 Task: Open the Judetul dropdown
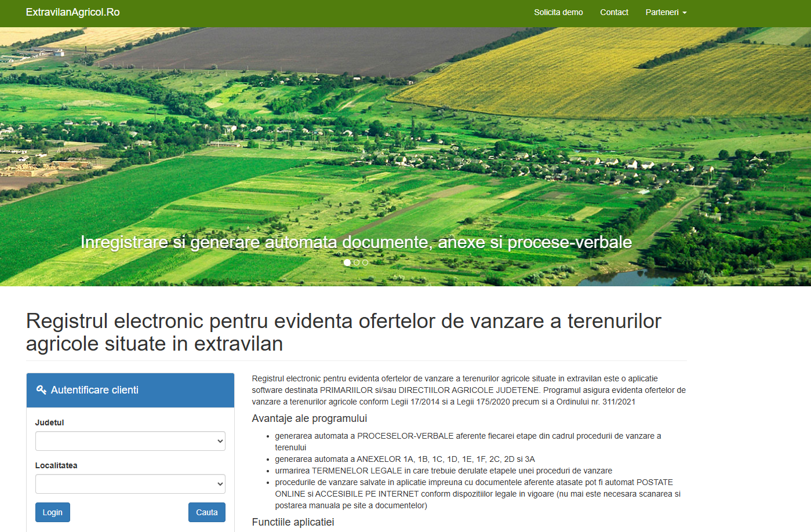coord(130,441)
